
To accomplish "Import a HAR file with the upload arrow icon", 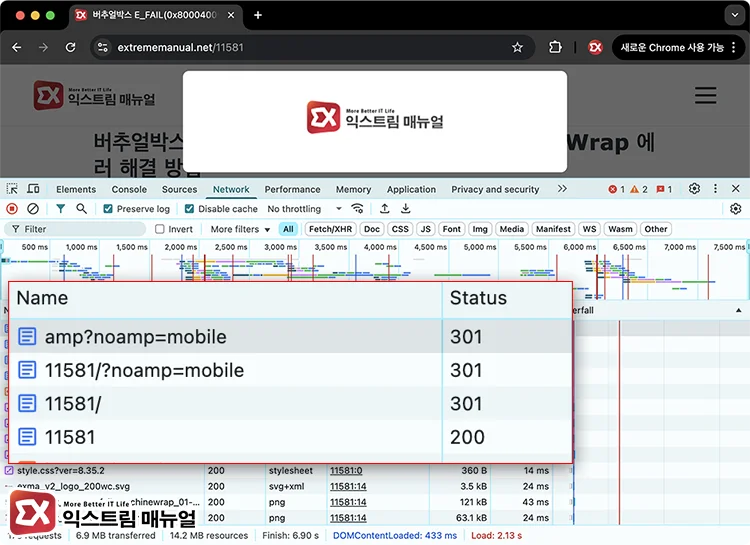I will click(385, 209).
